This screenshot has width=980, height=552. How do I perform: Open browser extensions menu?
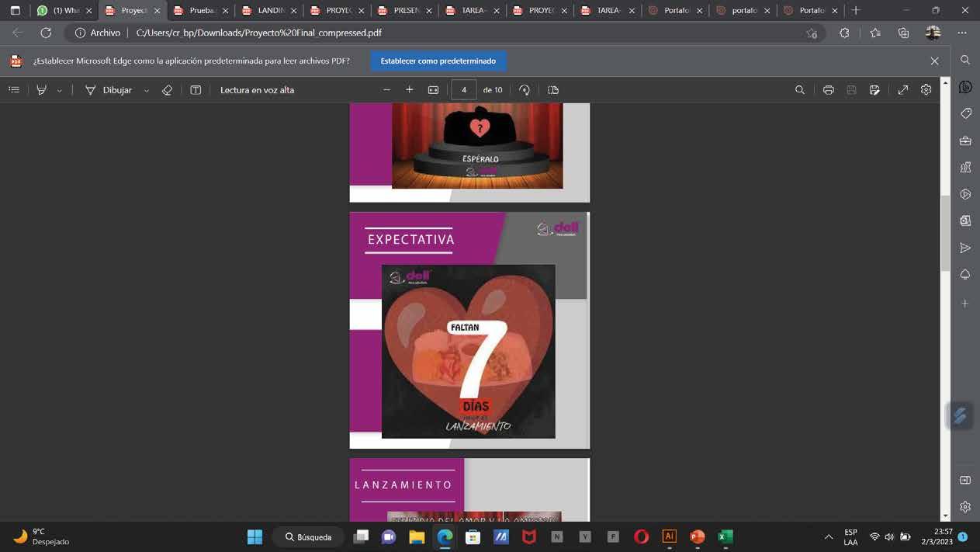pos(844,33)
